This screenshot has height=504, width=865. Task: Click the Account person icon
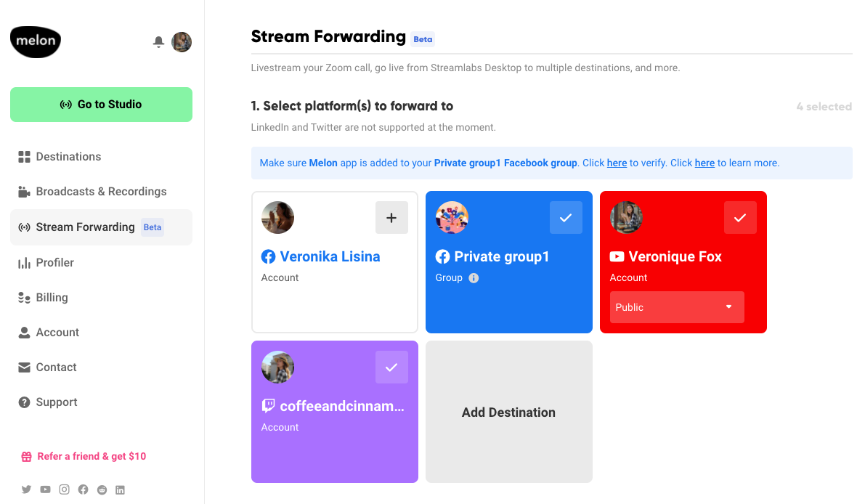coord(24,333)
